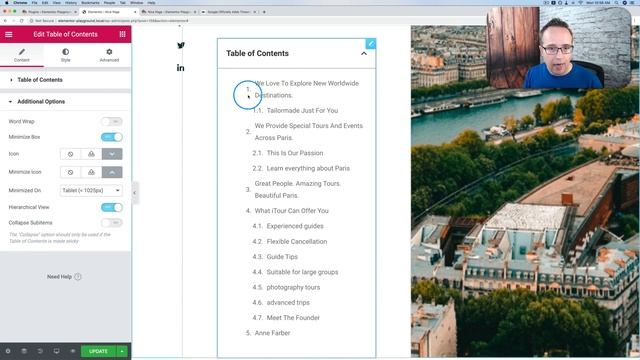Open the Elementor hamburger menu
This screenshot has height=360, width=640.
tap(9, 34)
